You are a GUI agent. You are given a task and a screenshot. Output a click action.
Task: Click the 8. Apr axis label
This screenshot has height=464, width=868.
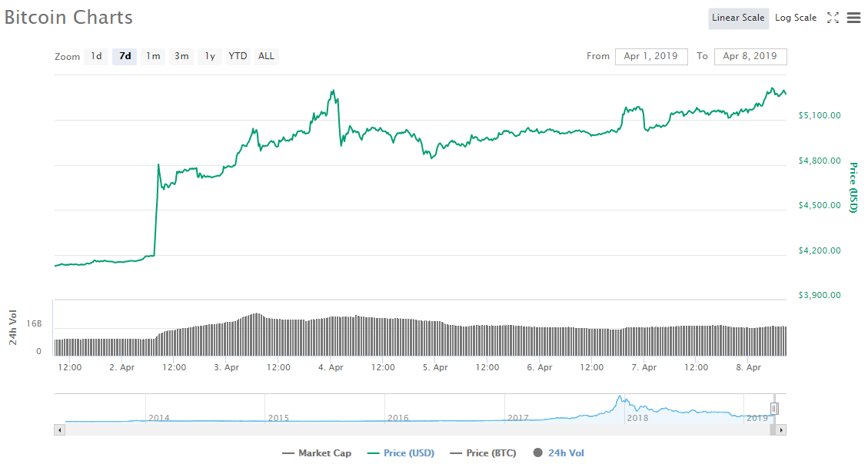(748, 367)
